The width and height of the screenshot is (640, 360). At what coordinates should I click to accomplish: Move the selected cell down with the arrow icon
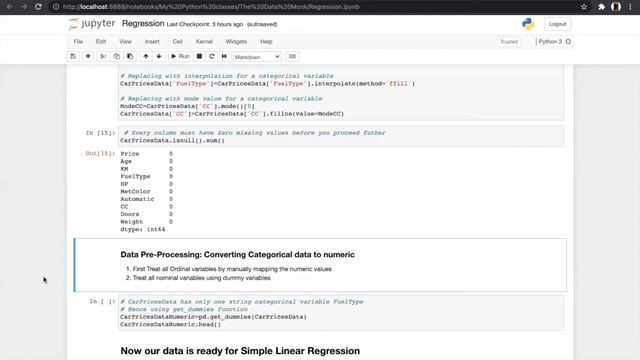(159, 56)
